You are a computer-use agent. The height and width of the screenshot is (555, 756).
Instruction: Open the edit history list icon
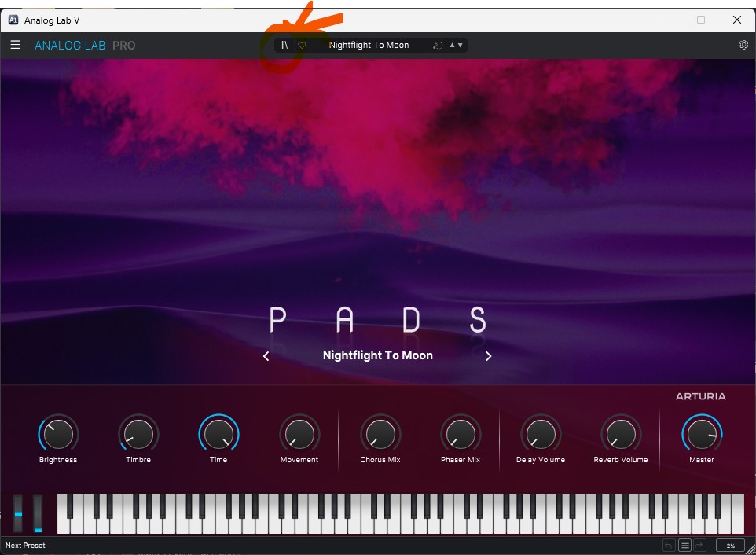684,546
